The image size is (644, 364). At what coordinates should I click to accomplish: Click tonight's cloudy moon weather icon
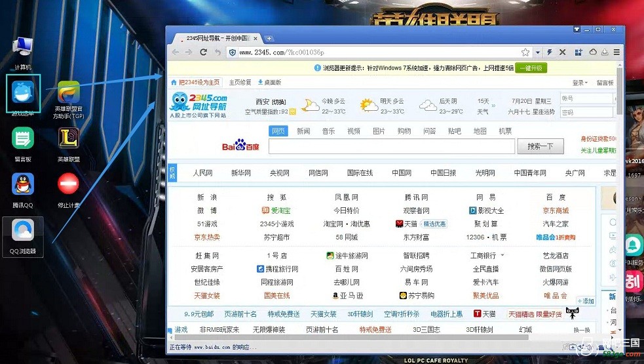[310, 106]
